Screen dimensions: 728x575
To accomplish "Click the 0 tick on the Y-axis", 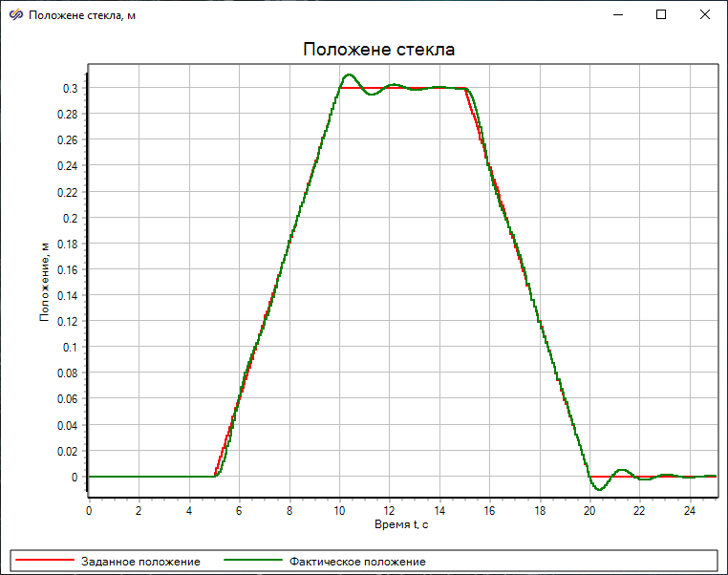I will coord(76,478).
